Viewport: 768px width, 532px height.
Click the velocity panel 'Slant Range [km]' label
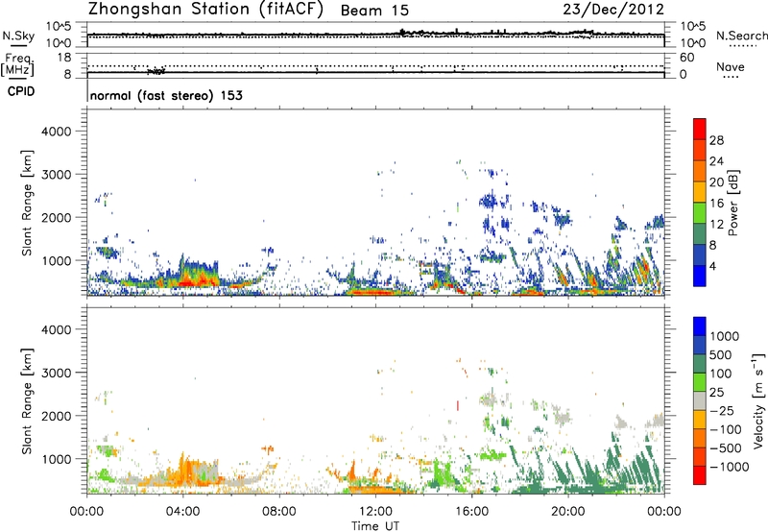coord(27,401)
